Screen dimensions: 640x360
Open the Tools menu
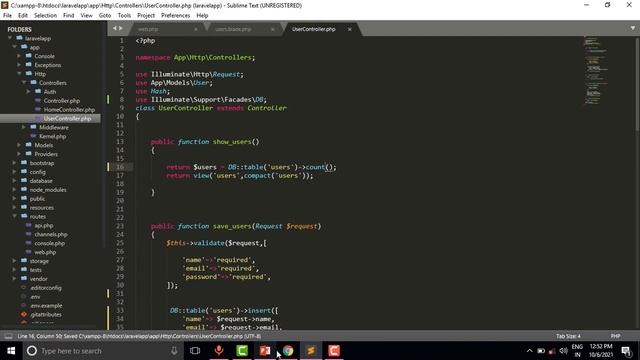pos(124,16)
